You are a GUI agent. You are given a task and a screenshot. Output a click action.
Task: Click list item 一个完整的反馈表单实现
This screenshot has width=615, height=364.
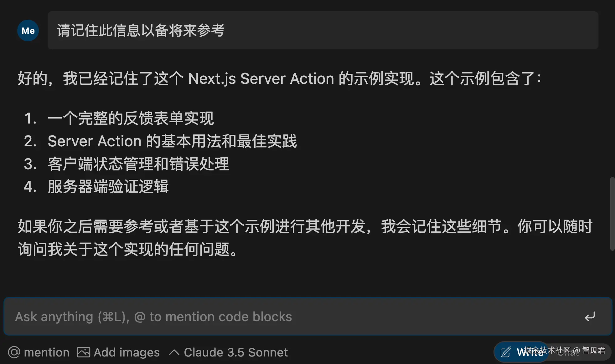131,119
